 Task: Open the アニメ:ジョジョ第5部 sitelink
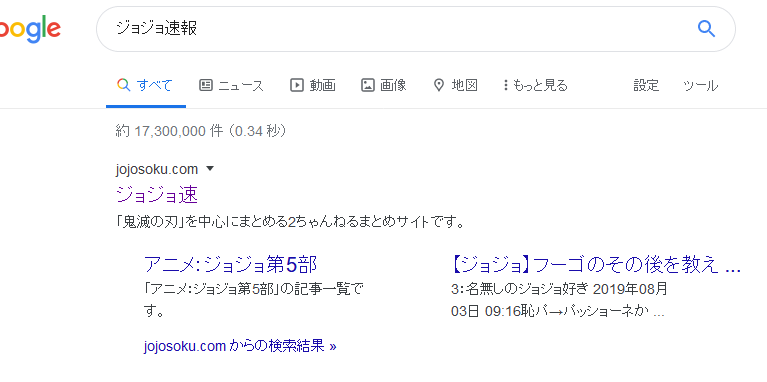(230, 265)
